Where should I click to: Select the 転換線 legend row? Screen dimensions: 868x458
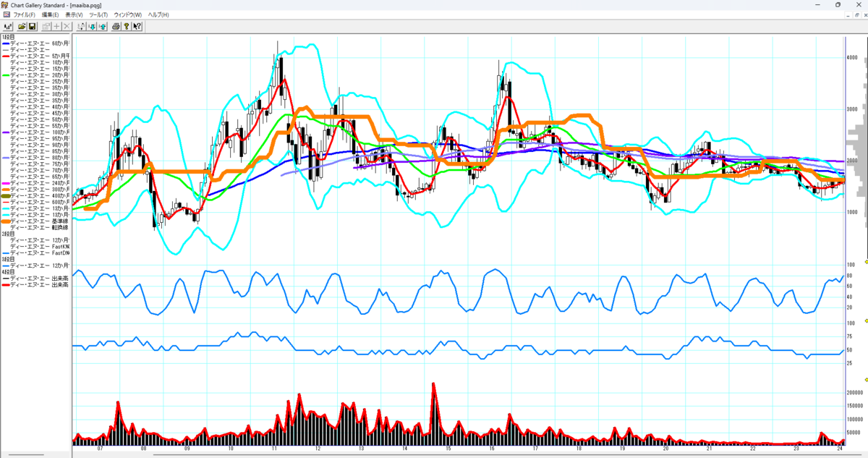[x=40, y=228]
